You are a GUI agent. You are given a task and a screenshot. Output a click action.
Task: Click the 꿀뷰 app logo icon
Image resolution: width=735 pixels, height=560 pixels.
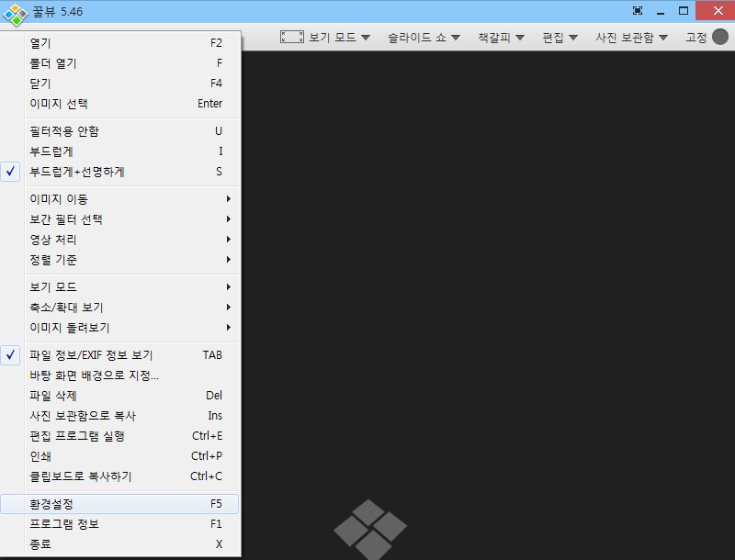pyautogui.click(x=15, y=15)
